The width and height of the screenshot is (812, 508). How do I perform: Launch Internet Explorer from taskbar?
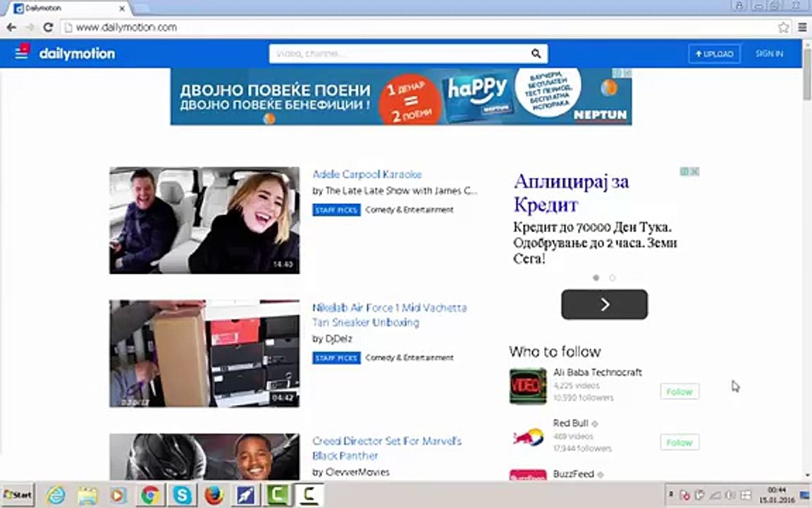pos(56,495)
